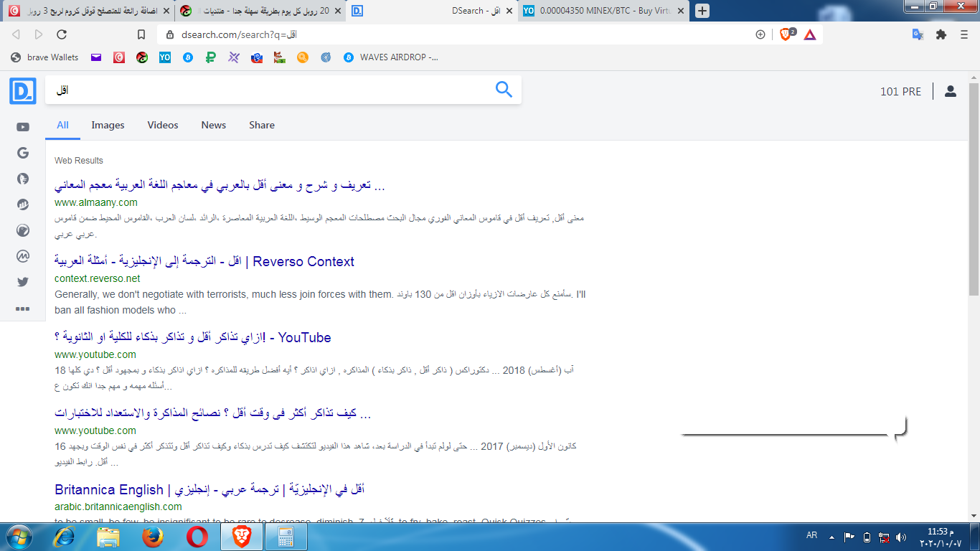Open the Britannica English result title

(x=209, y=490)
